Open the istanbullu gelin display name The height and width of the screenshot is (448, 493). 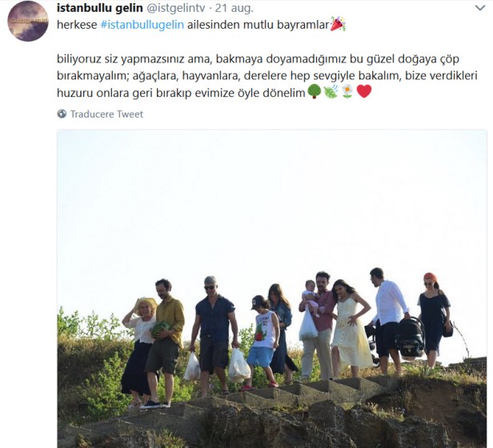[100, 8]
